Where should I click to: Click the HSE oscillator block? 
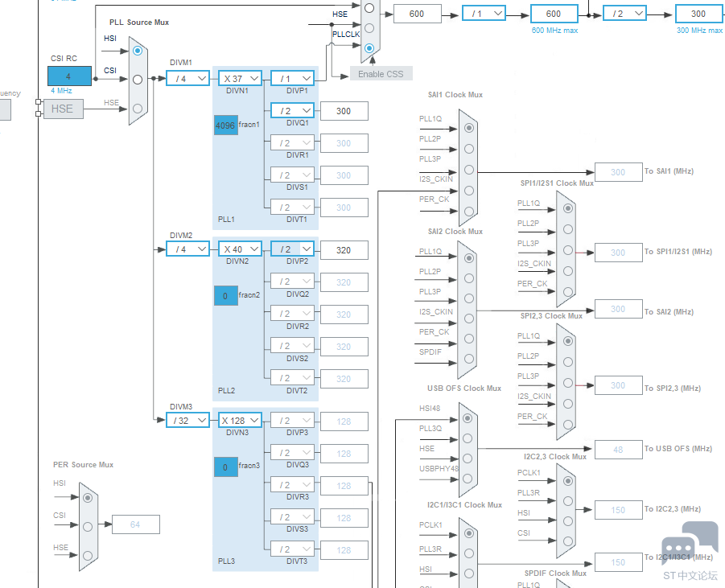[64, 109]
